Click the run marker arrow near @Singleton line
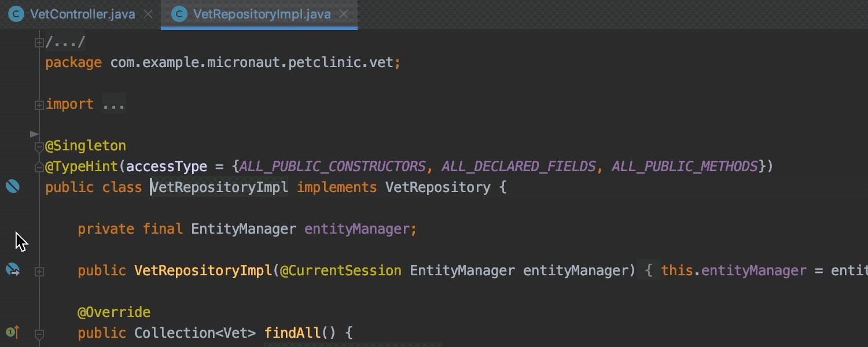Image resolution: width=868 pixels, height=347 pixels. pyautogui.click(x=34, y=134)
